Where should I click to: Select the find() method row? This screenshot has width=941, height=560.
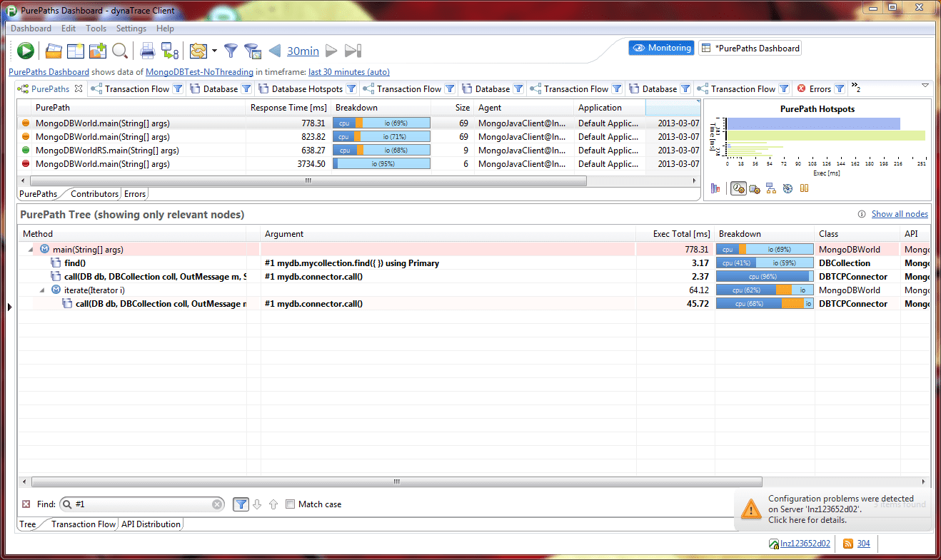coord(473,263)
